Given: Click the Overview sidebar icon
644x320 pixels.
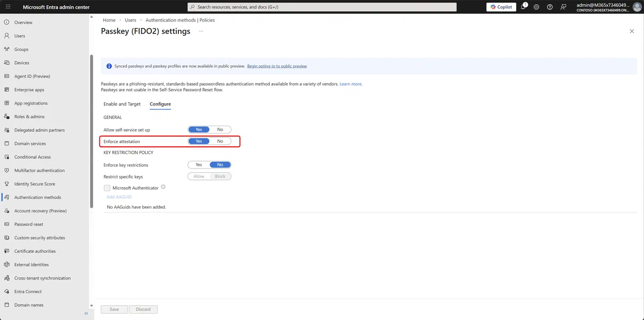Looking at the screenshot, I should tap(6, 22).
